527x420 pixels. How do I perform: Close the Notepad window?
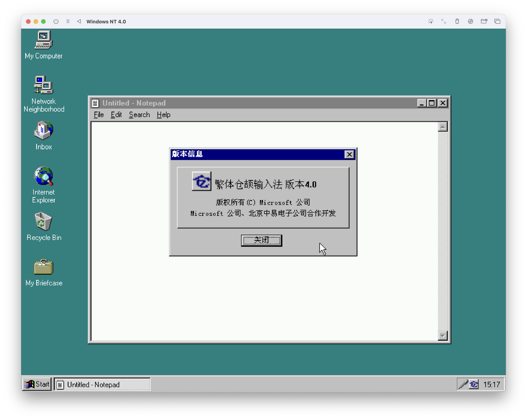[x=443, y=103]
